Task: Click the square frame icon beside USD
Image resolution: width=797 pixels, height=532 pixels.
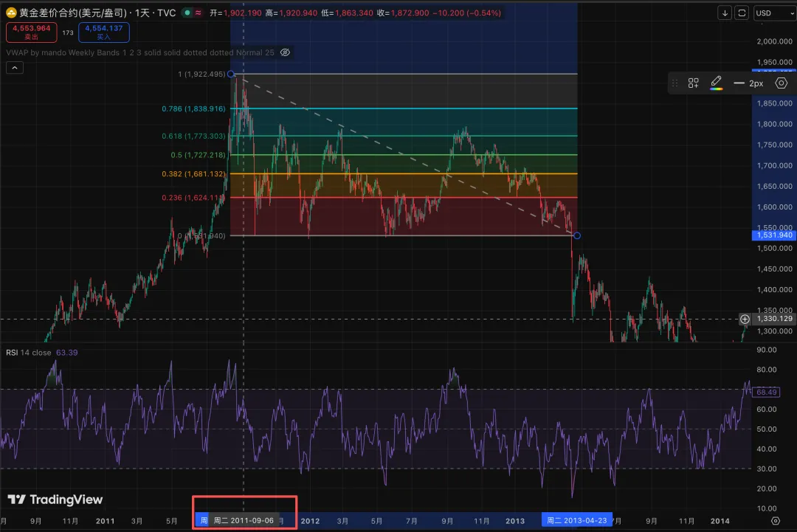Action: pos(742,13)
